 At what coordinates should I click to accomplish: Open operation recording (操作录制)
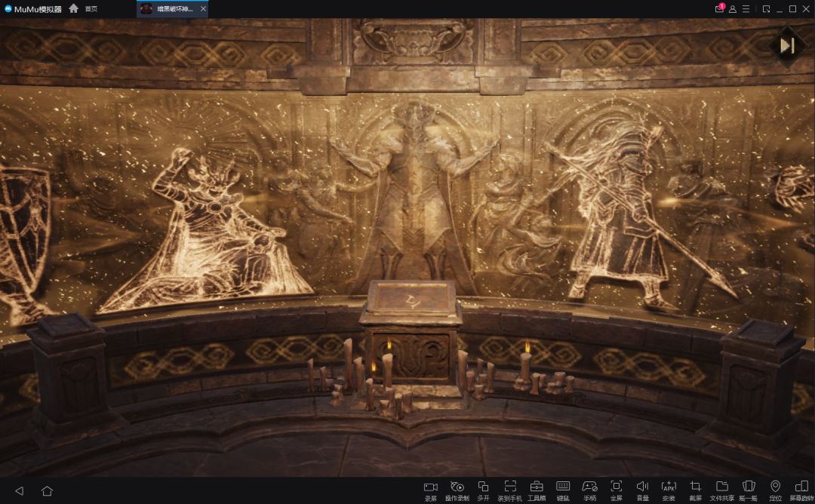(x=457, y=490)
